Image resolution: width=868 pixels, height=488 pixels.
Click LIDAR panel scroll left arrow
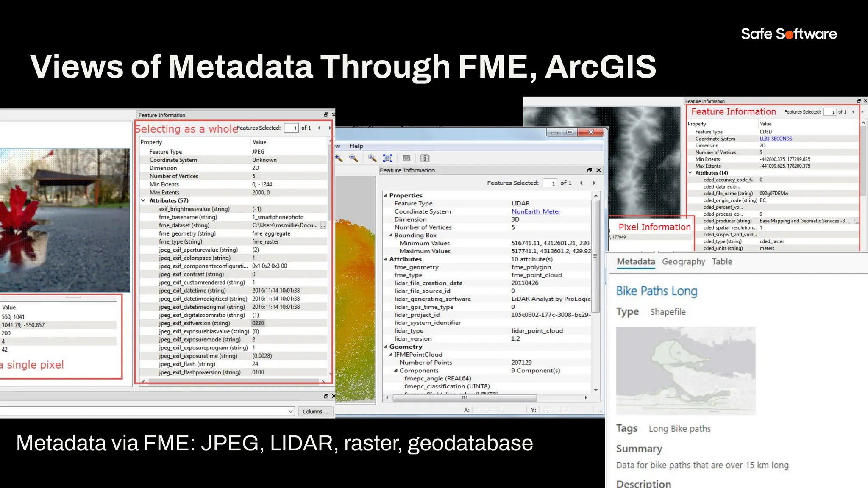pyautogui.click(x=387, y=398)
